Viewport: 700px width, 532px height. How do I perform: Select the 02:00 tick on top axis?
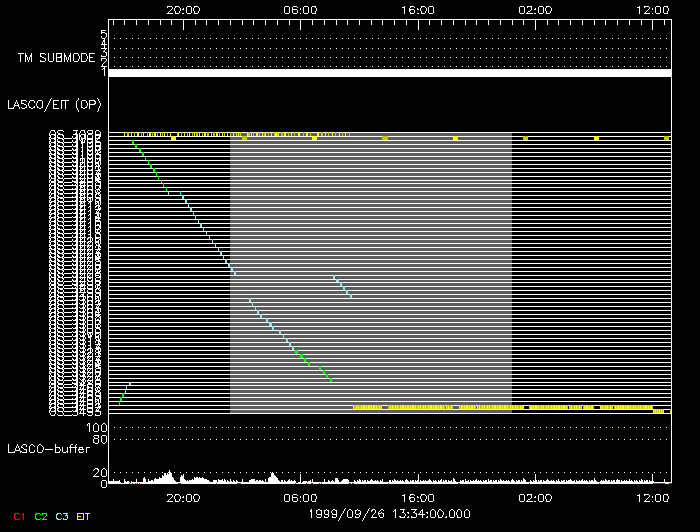535,10
